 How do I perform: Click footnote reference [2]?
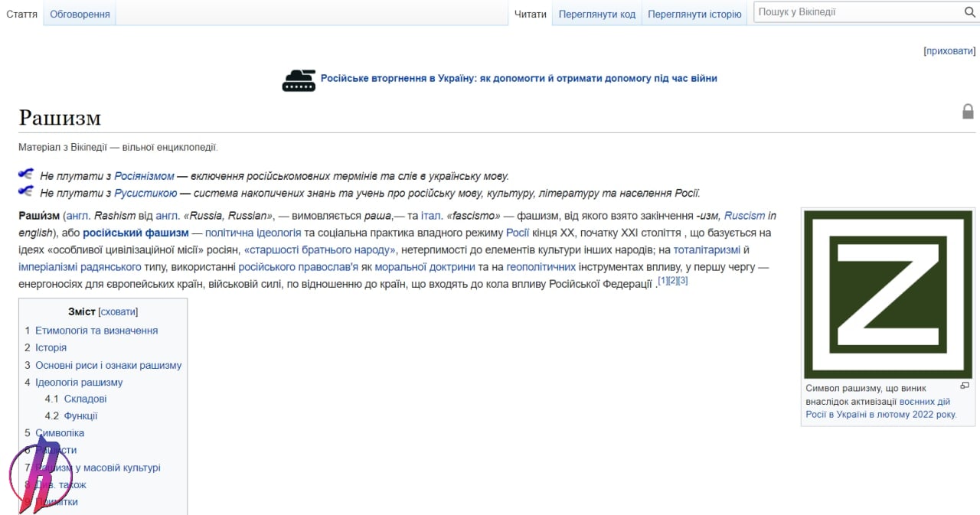coord(673,281)
